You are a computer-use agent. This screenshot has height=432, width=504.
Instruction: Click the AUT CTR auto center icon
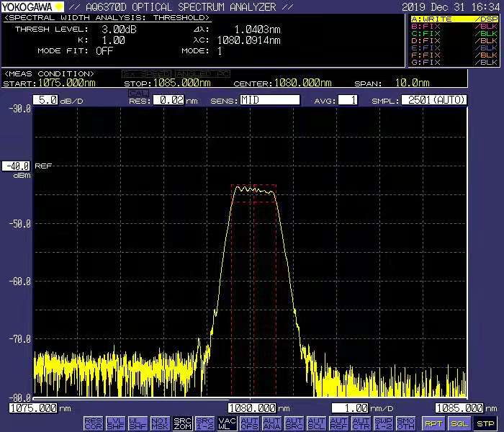click(x=361, y=423)
